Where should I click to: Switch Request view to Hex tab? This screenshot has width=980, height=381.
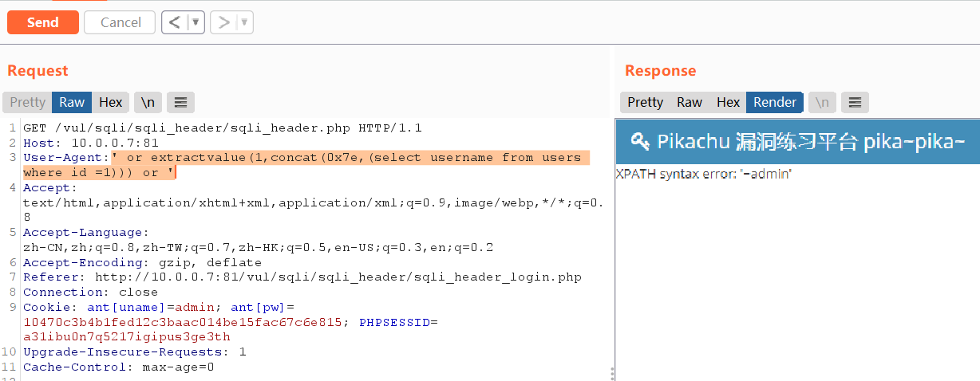[111, 102]
